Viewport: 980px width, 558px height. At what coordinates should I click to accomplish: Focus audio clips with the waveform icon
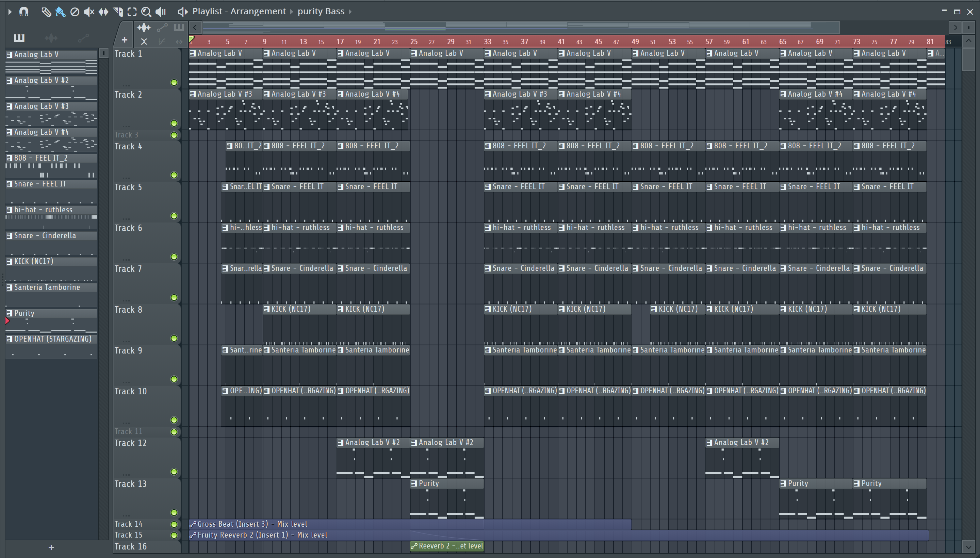point(144,27)
